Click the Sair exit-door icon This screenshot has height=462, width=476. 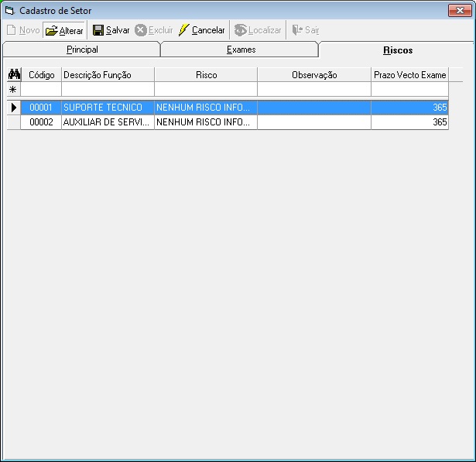[297, 30]
